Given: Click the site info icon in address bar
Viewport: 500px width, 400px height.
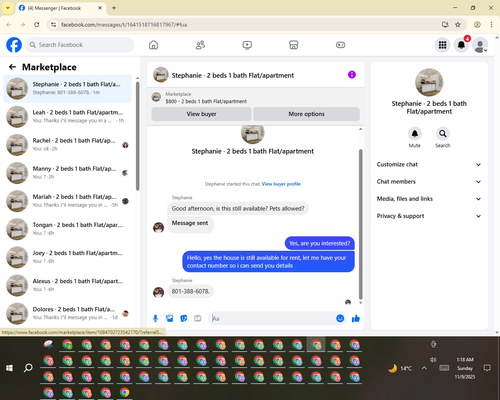Looking at the screenshot, I should click(53, 24).
